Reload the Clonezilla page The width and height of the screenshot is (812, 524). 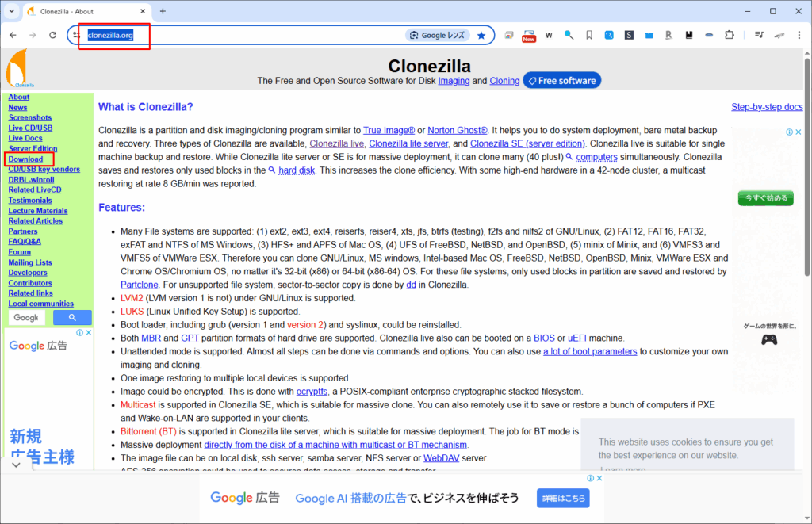(53, 35)
